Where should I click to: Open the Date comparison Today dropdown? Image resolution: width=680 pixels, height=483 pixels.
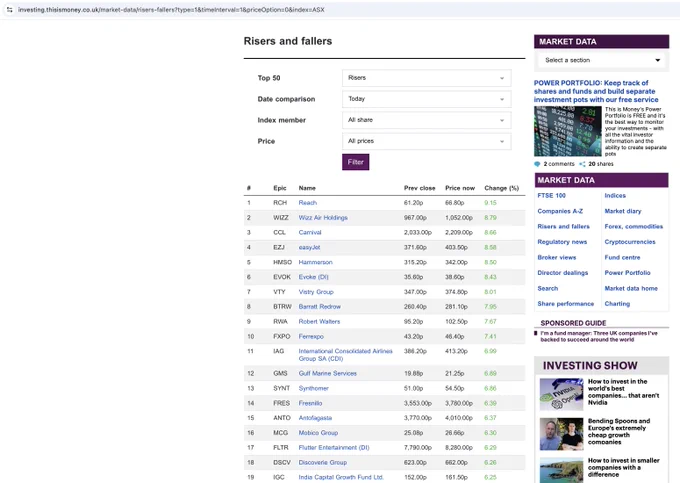click(427, 99)
